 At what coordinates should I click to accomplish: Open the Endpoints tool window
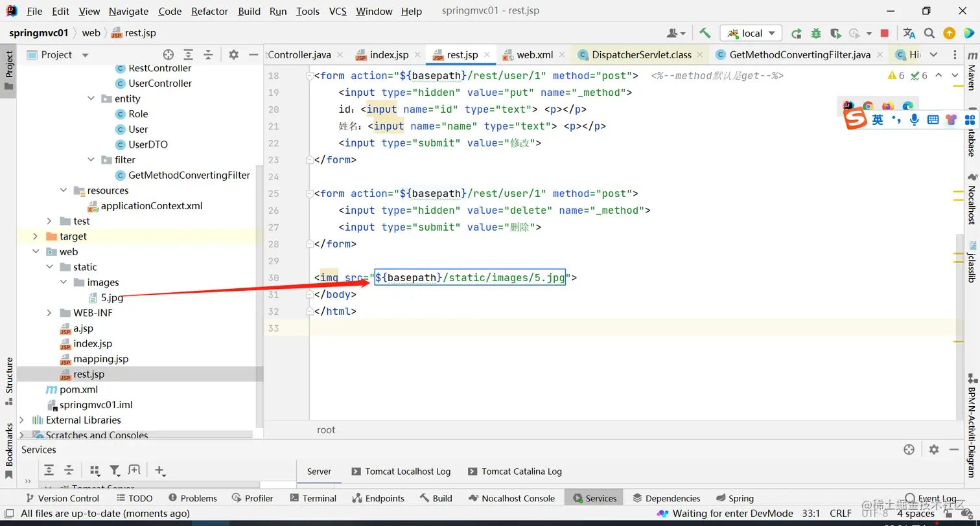[378, 498]
